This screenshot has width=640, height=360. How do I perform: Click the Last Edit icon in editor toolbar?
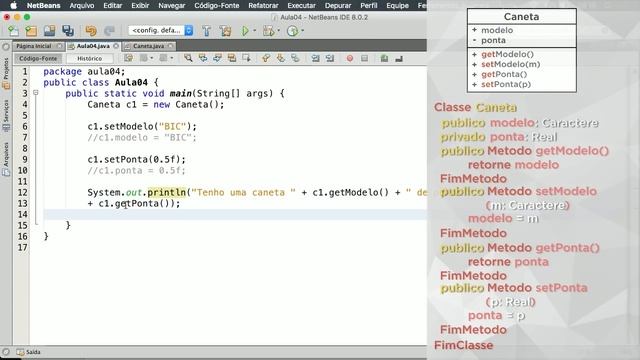click(x=129, y=58)
